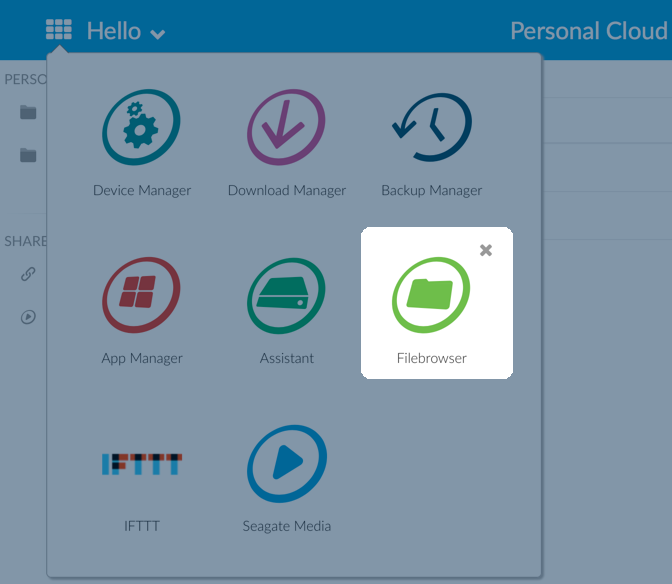Open the shared links chain icon

(28, 274)
